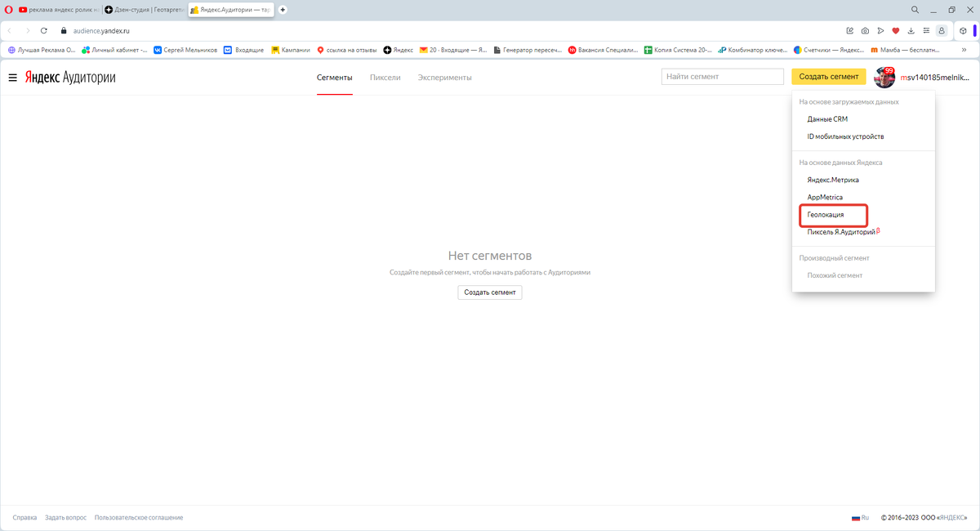Click the yellow Создать сегмент button
980x531 pixels.
coord(828,77)
